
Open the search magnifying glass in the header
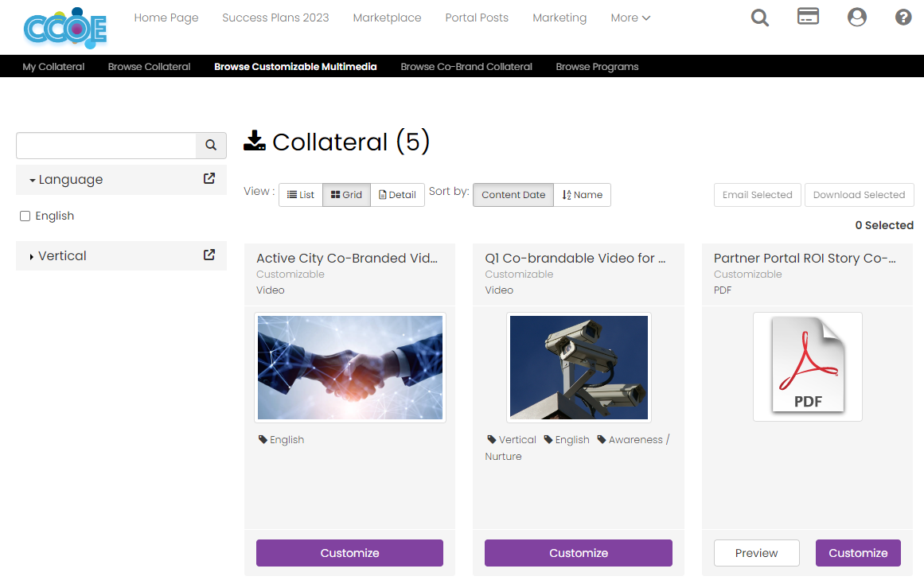tap(759, 17)
